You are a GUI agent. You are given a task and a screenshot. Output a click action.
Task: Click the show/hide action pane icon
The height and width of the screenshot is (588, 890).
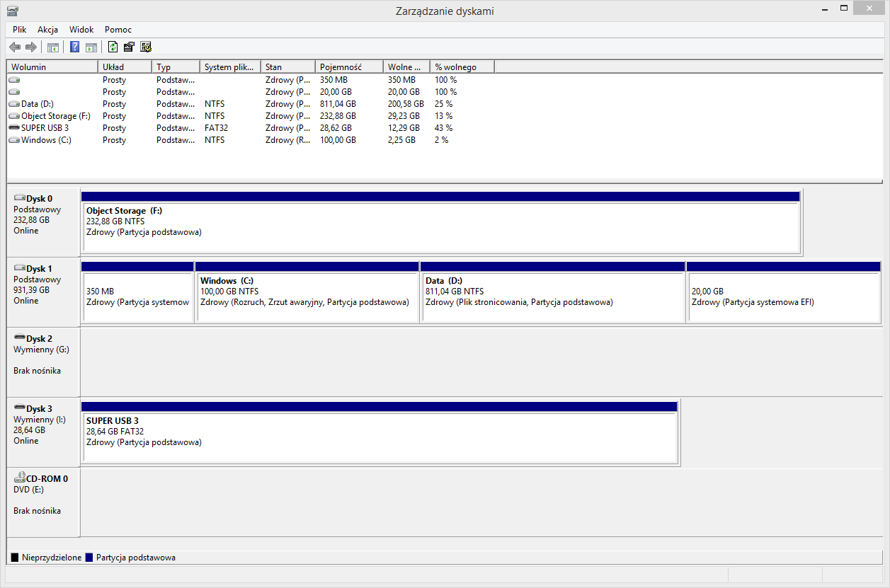click(x=91, y=47)
